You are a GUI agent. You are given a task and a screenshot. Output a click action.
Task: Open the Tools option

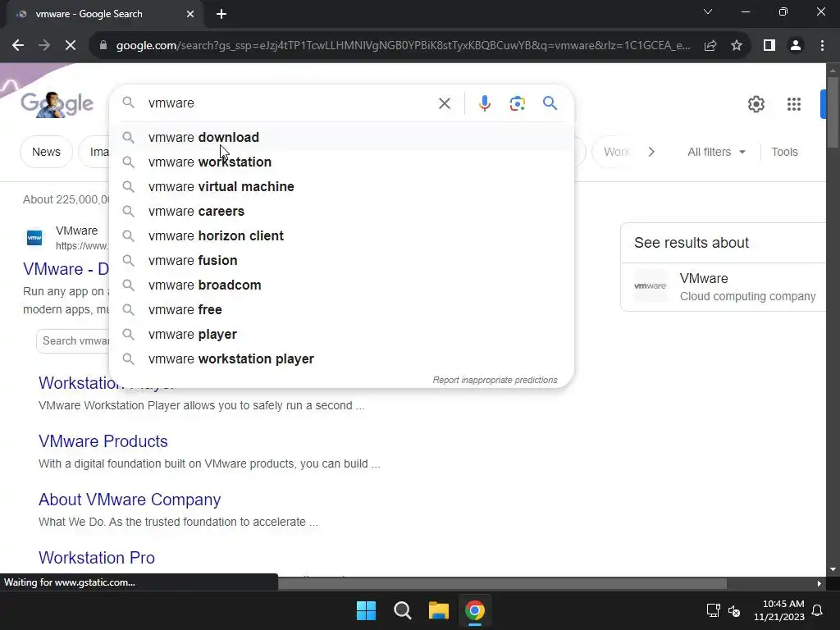click(x=784, y=152)
